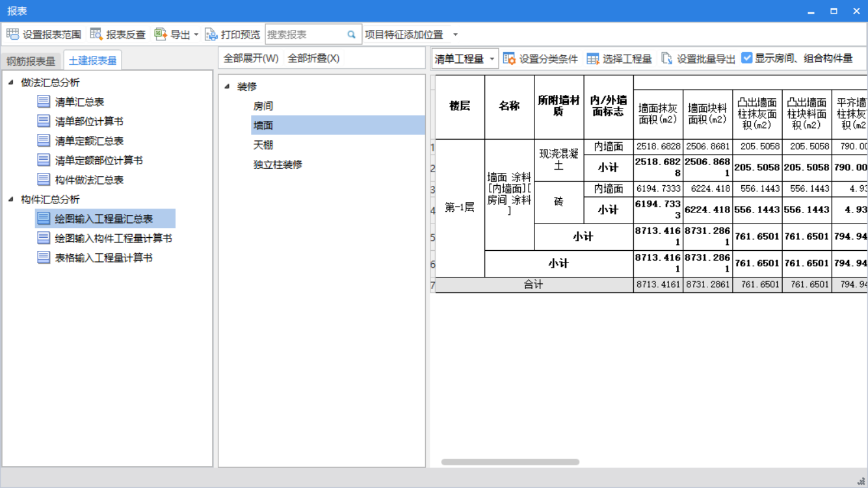
Task: Click the report icon beside 清单定额汇总表
Action: tap(44, 140)
